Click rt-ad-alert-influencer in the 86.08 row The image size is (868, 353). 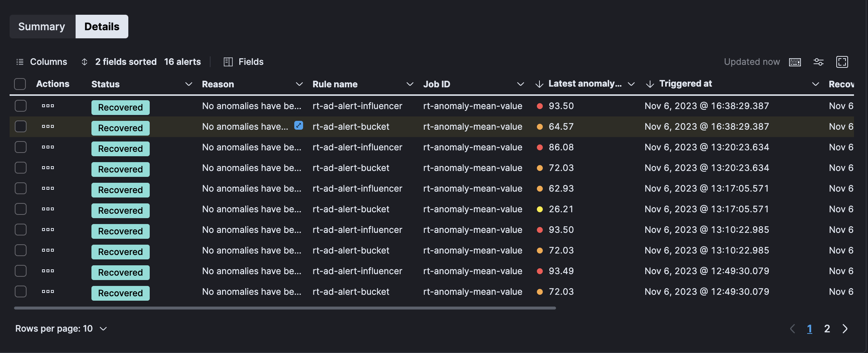357,147
